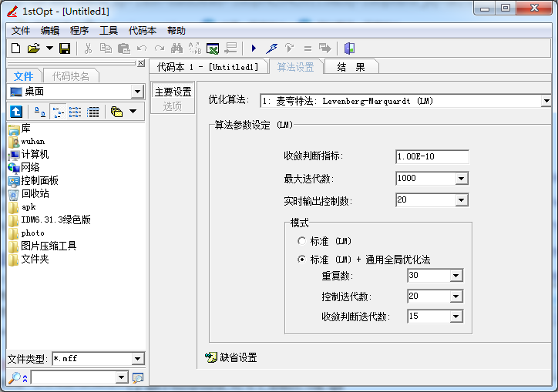
Task: Click the Undo toolbar icon
Action: point(142,48)
